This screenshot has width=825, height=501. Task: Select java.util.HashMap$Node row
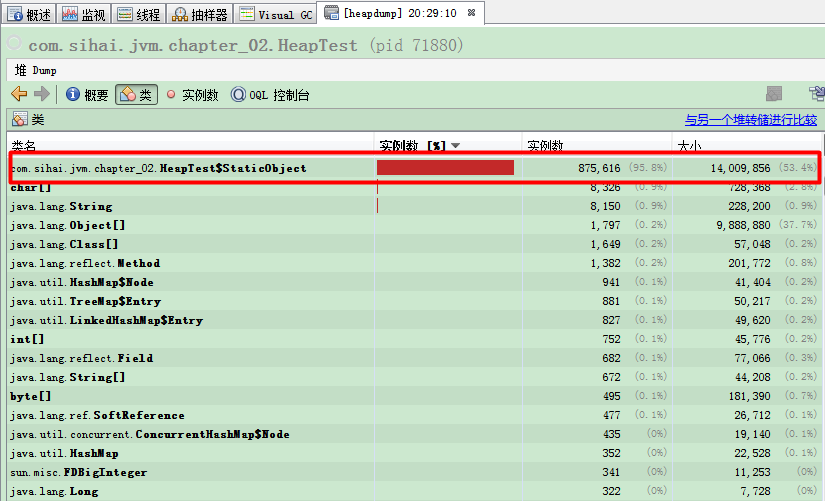point(414,282)
